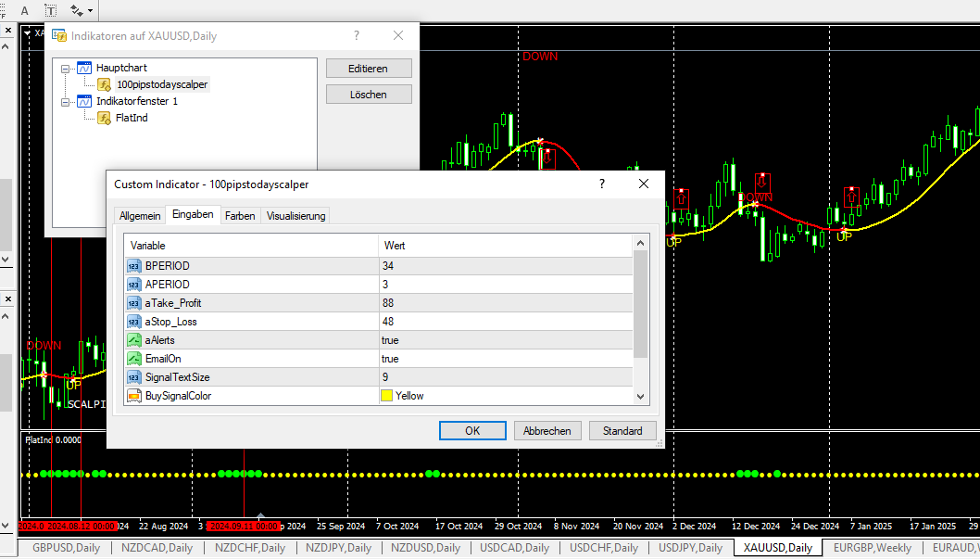The height and width of the screenshot is (559, 980).
Task: Click the Indikatorfenster 1 chart icon
Action: click(x=84, y=101)
